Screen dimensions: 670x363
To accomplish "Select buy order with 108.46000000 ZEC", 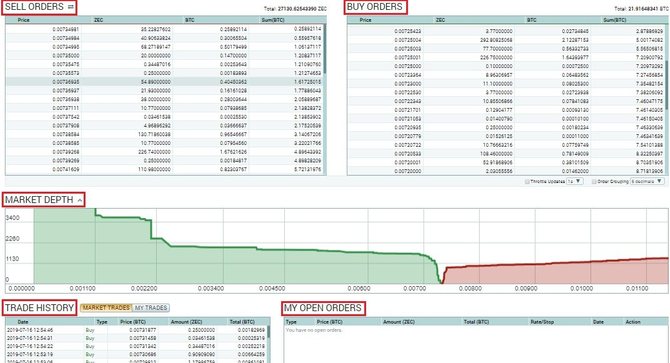I will [506, 154].
